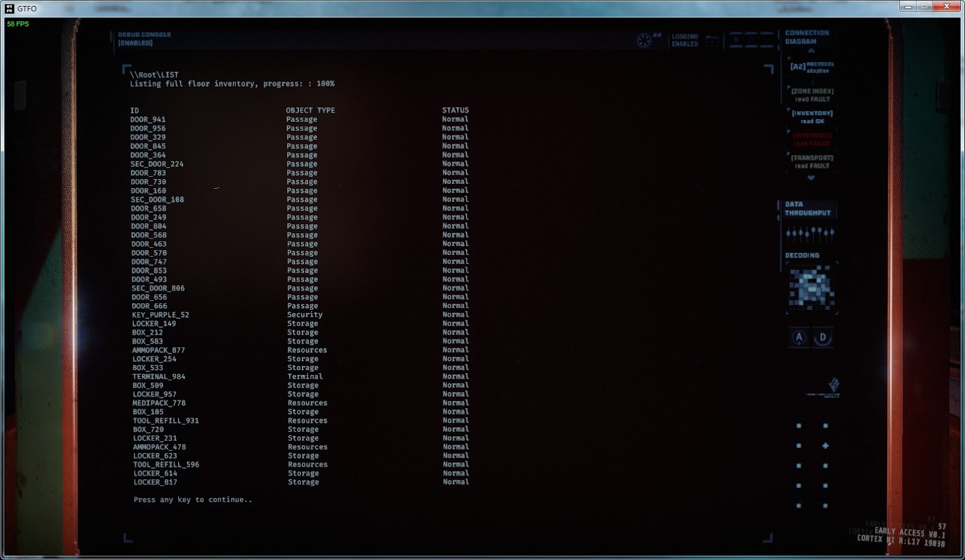Select the [ZONE INDEX] read FAULT node
This screenshot has width=965, height=560.
coord(812,95)
